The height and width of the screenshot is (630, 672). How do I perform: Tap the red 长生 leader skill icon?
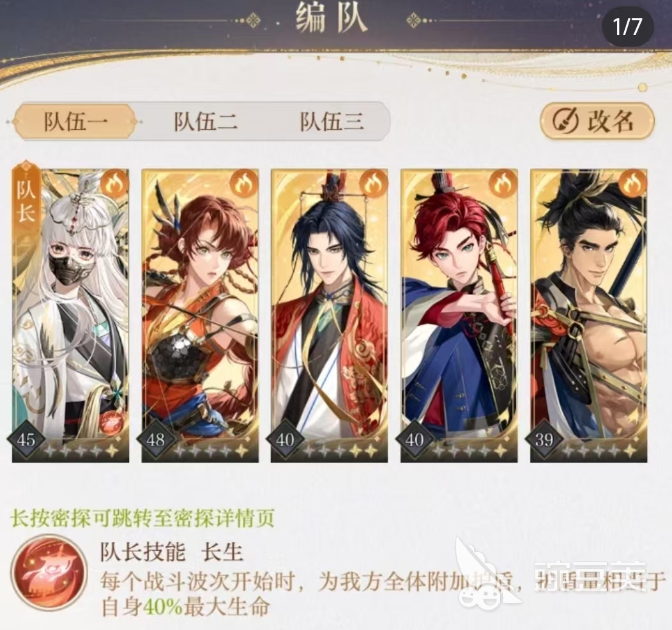[49, 573]
